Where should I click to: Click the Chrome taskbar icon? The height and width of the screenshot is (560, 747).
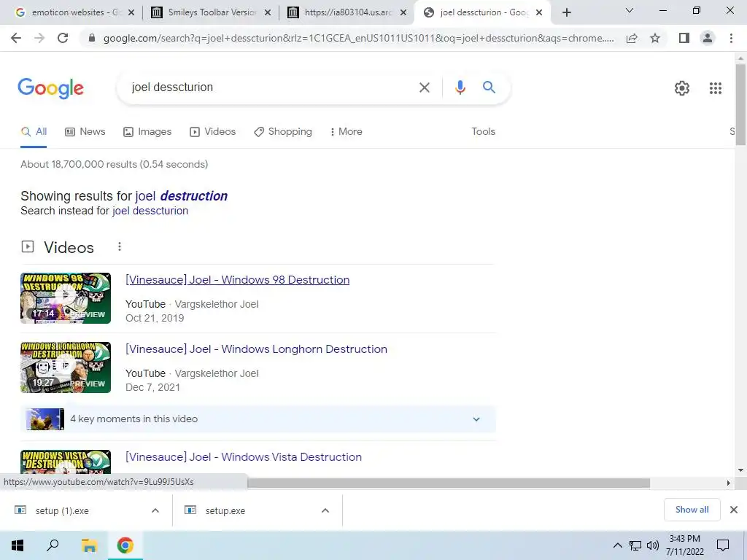pyautogui.click(x=125, y=545)
